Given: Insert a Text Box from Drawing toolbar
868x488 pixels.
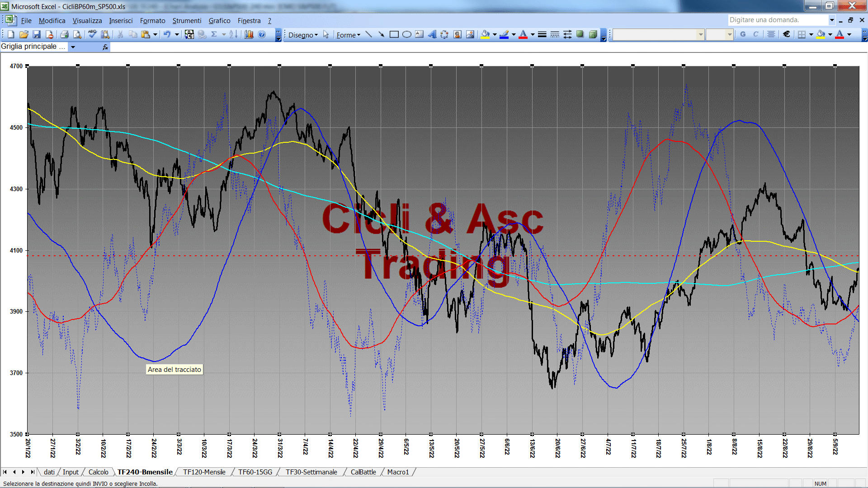Looking at the screenshot, I should coord(420,34).
